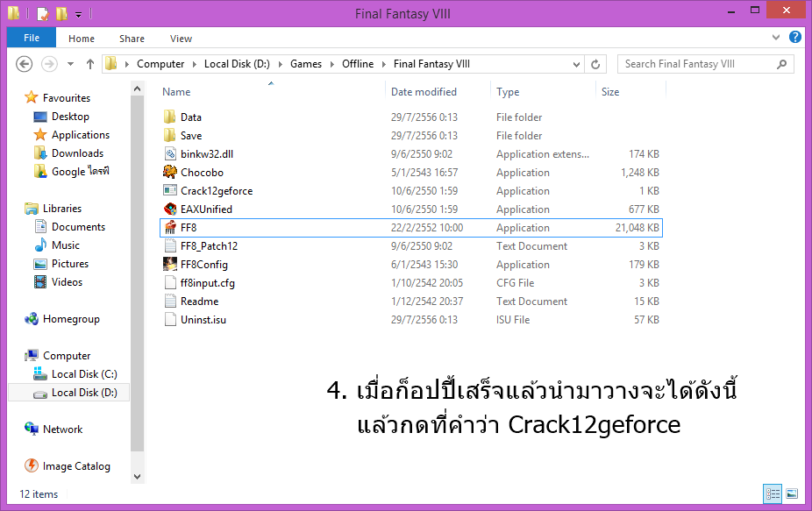This screenshot has height=511, width=812.
Task: Open the Share ribbon tab
Action: coord(132,39)
